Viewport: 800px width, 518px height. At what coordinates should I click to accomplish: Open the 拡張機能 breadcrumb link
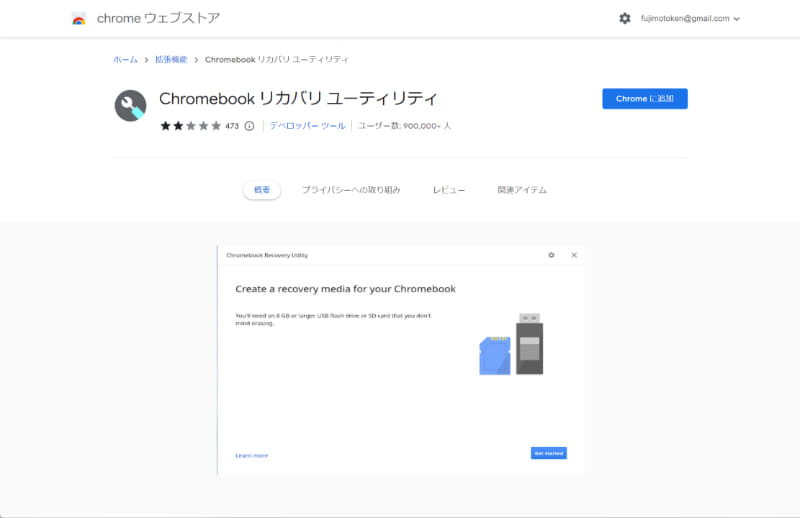pyautogui.click(x=171, y=60)
